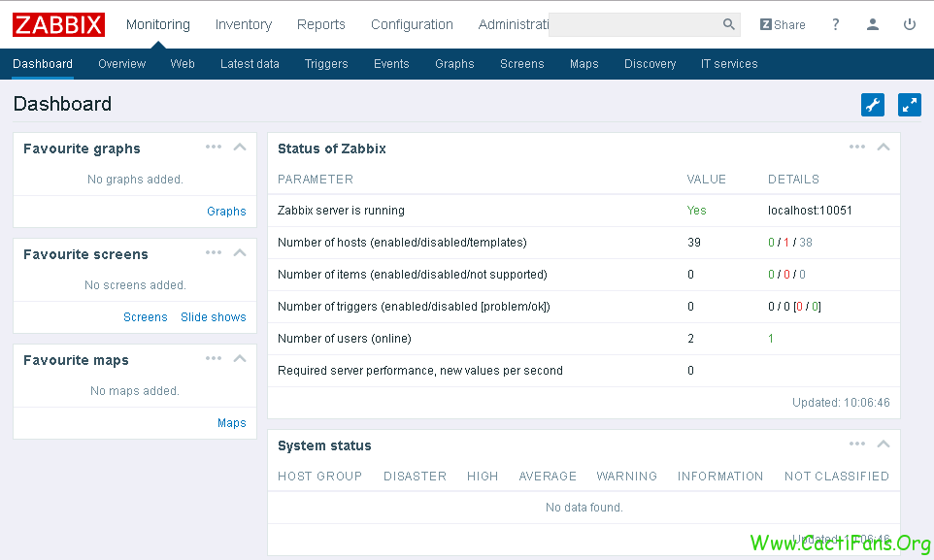Click the hosts value 39

point(694,243)
